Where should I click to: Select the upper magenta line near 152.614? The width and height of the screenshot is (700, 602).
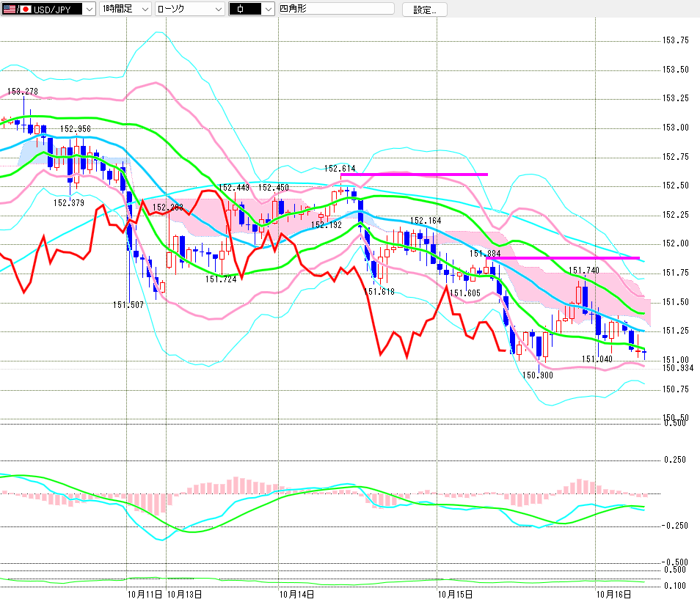(414, 175)
